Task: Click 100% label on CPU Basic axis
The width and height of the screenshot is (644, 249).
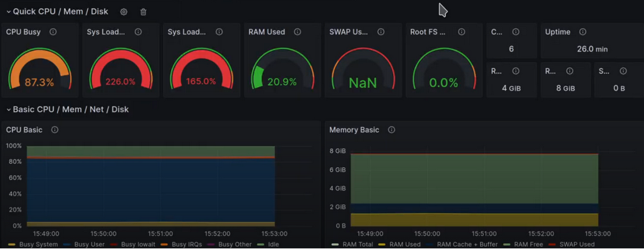Action: (x=14, y=146)
